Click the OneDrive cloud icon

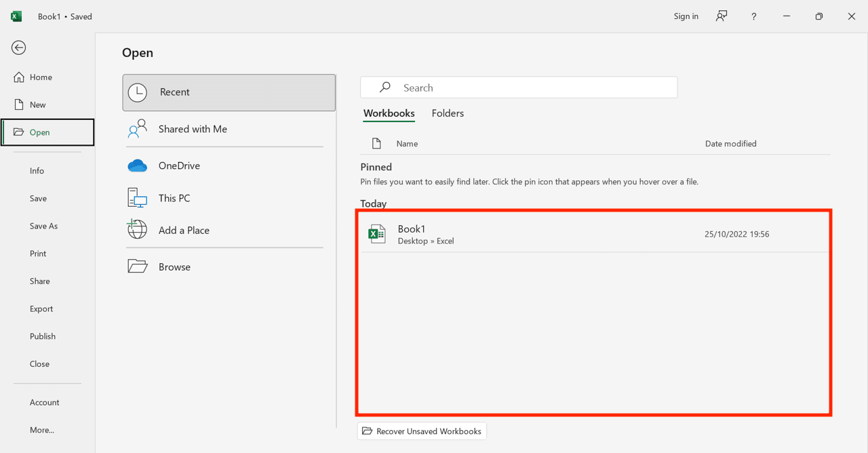point(138,165)
